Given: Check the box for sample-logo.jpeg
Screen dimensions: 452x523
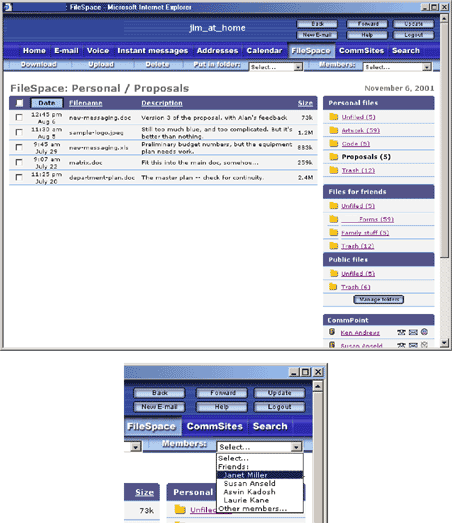Looking at the screenshot, I should click(x=19, y=132).
